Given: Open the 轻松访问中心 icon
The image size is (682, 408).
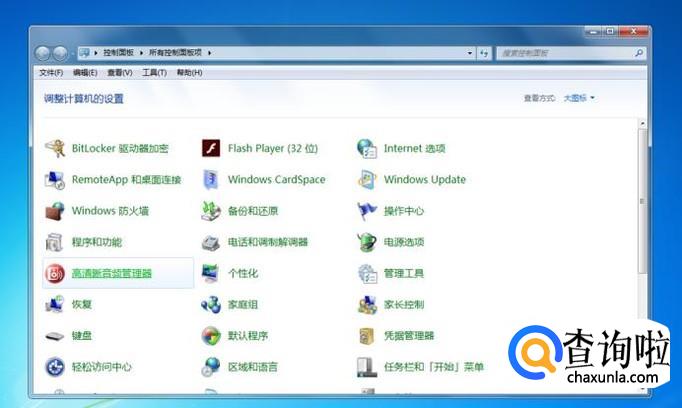Looking at the screenshot, I should [55, 367].
